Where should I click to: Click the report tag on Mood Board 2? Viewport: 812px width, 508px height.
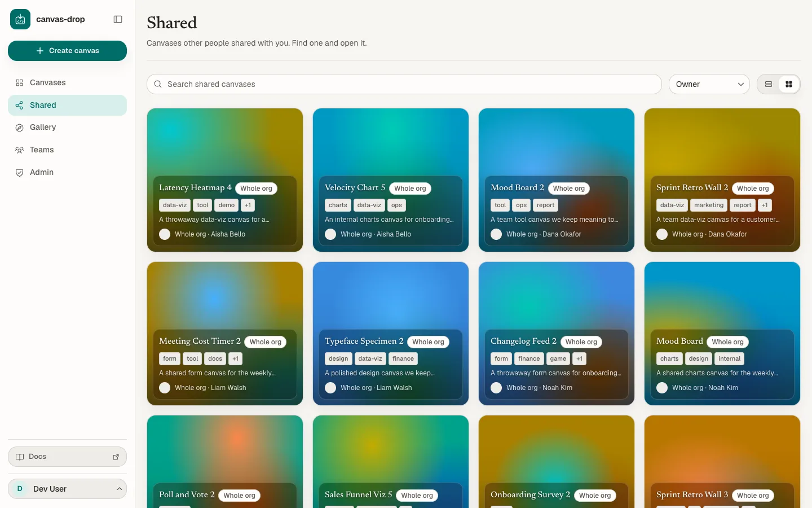point(545,205)
